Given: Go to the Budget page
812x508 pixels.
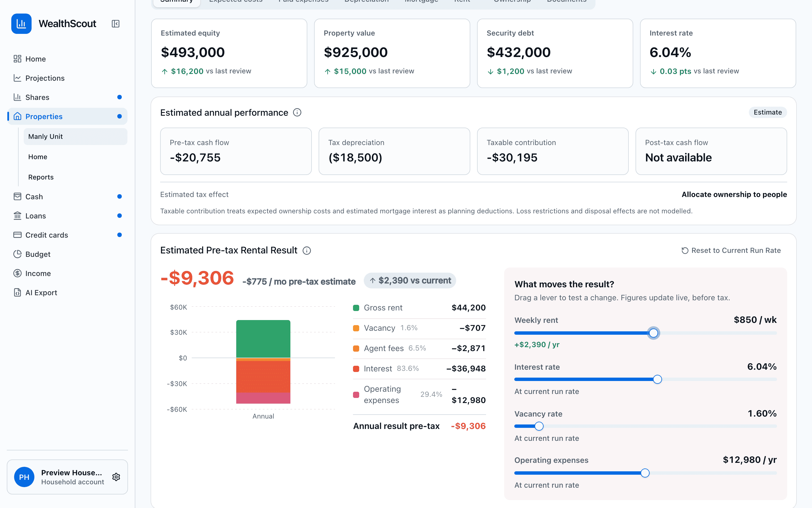Looking at the screenshot, I should click(x=67, y=254).
